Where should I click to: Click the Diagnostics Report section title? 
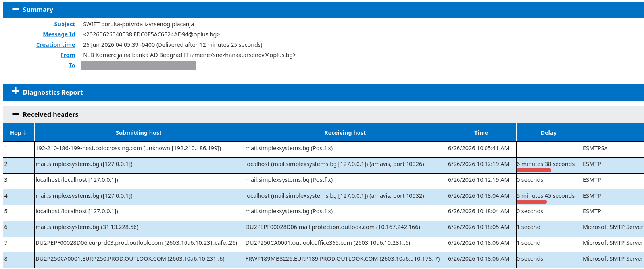[53, 92]
